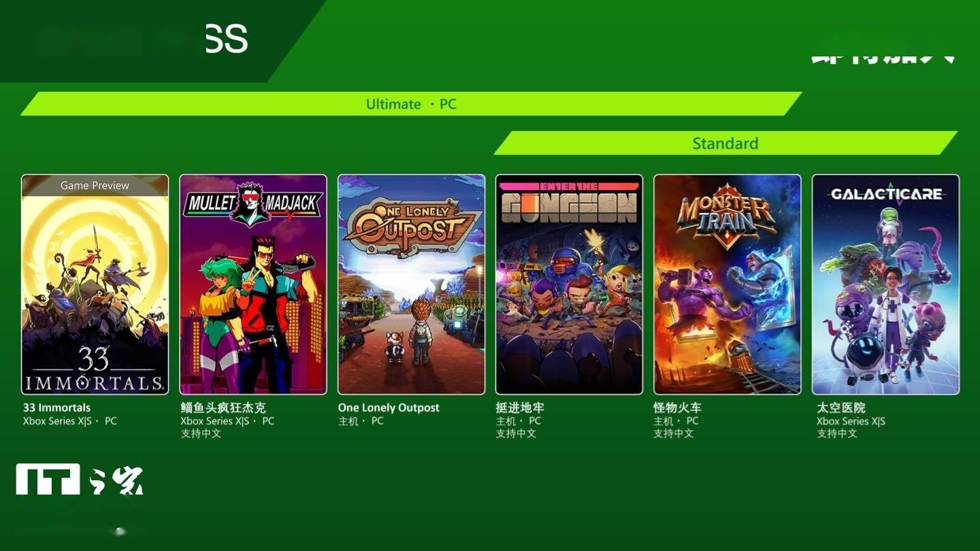980x551 pixels.
Task: Click the Game Preview badge
Action: coord(95,185)
